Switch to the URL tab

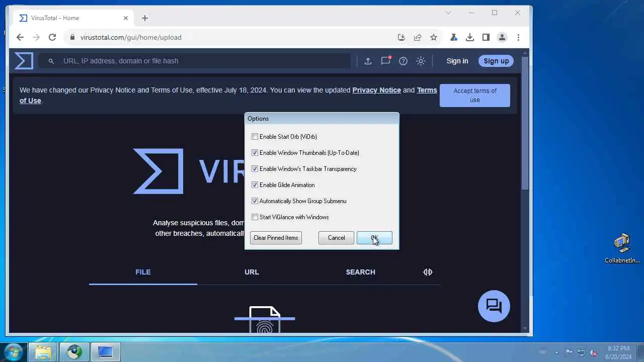tap(252, 272)
